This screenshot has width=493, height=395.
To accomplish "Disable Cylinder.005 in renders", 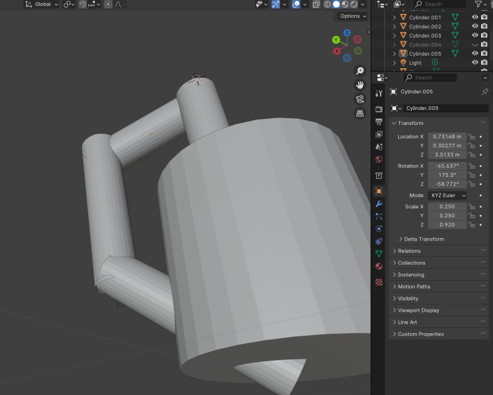I will [484, 53].
